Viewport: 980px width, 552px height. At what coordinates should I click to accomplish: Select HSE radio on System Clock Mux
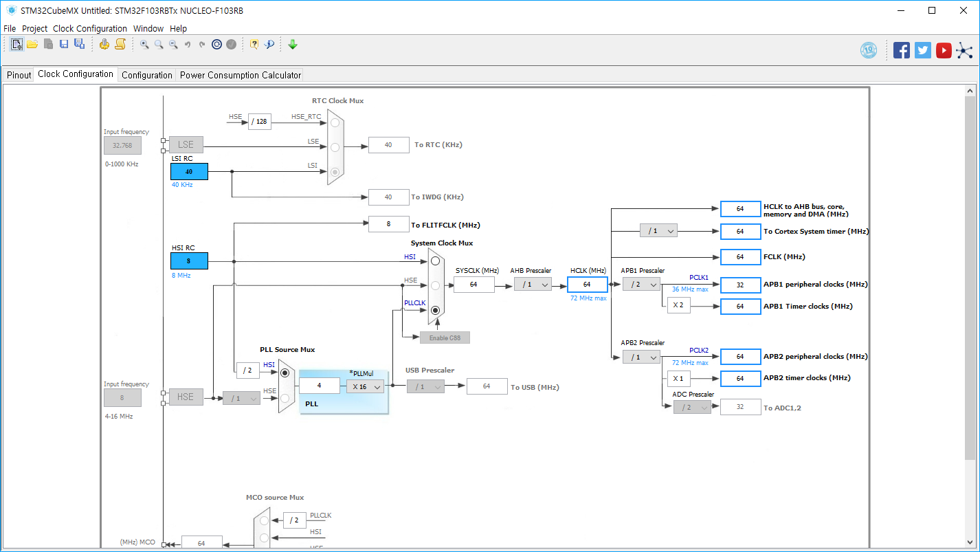(x=435, y=285)
